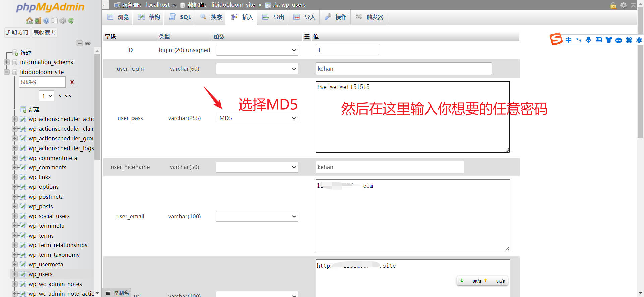Open the phpMyAdmin documentation help icon
Image resolution: width=644 pixels, height=297 pixels.
pos(46,21)
